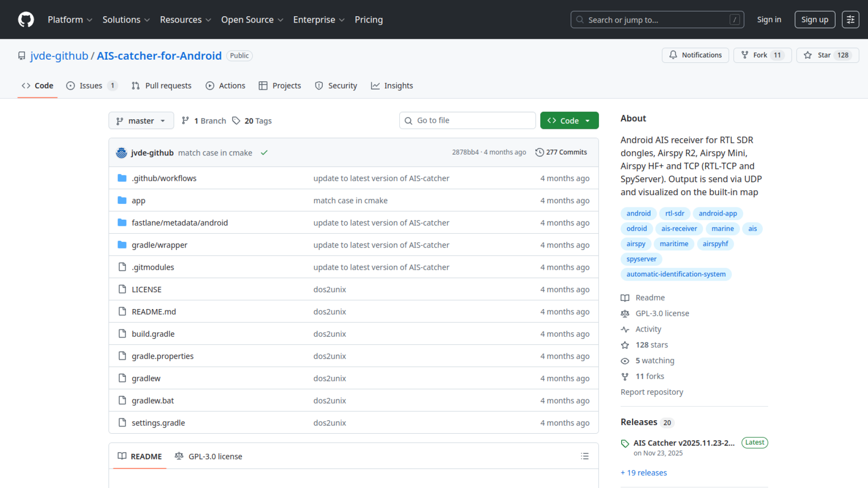Click the Notifications button
Viewport: 868px width, 488px height.
point(695,55)
